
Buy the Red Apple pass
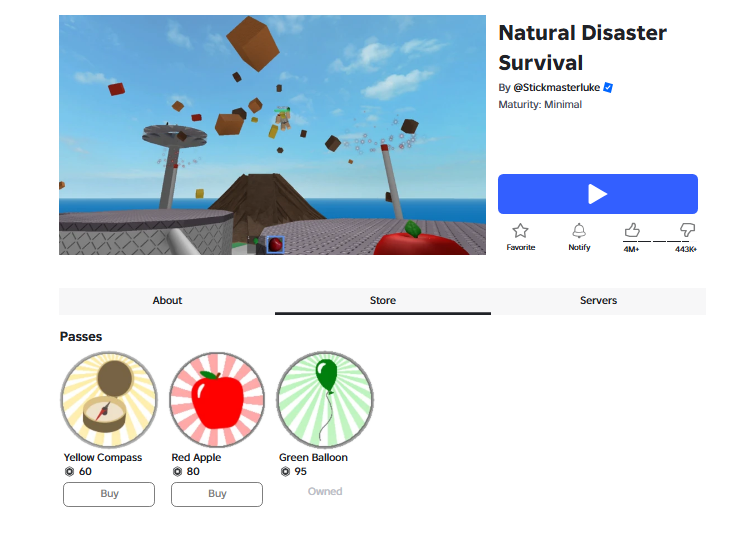click(217, 494)
